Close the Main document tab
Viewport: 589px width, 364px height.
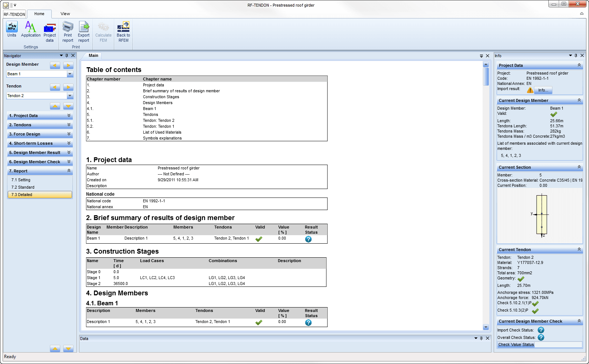click(488, 56)
